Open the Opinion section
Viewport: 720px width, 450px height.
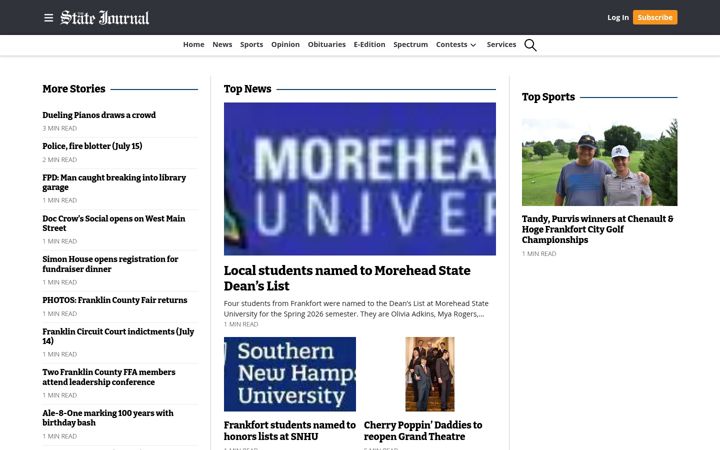(x=285, y=45)
